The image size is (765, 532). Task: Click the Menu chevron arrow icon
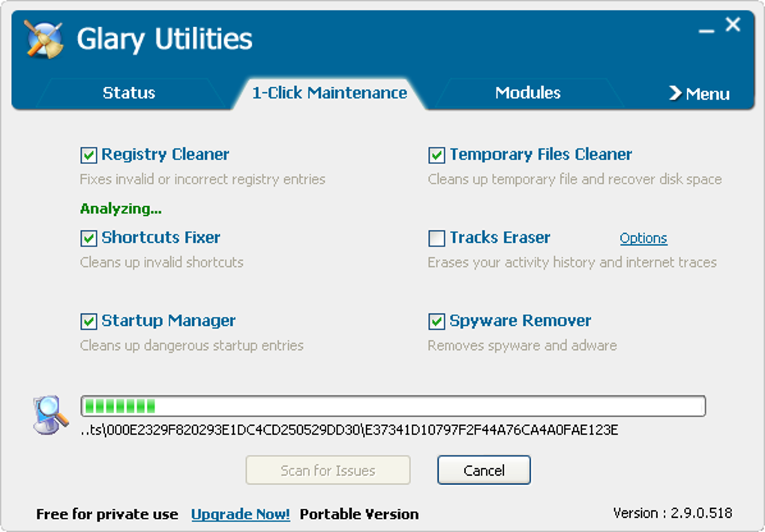675,93
